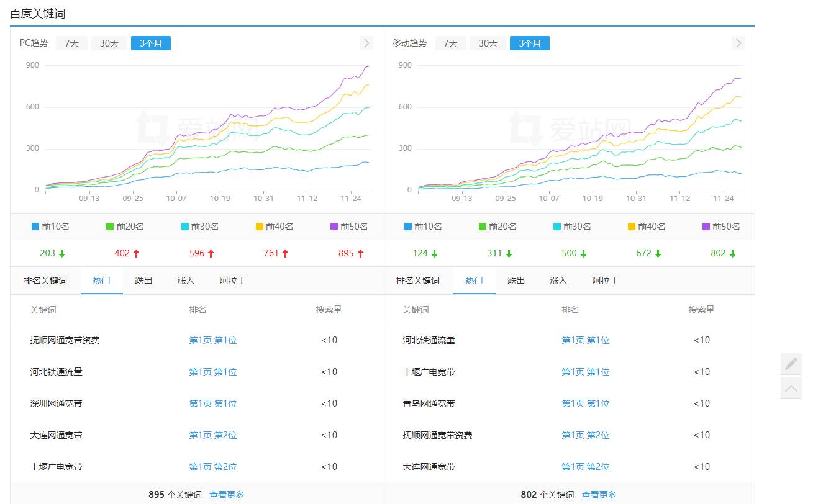Select 3个月 in PC趋势
The width and height of the screenshot is (813, 504).
(151, 43)
